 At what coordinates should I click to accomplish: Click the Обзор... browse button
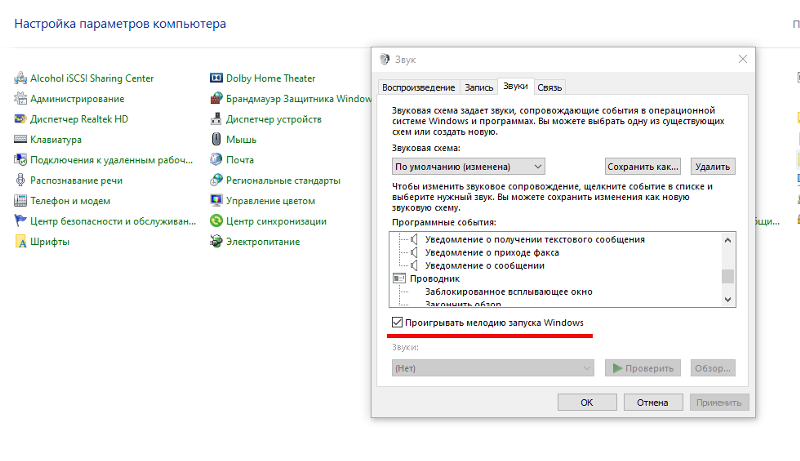click(713, 368)
